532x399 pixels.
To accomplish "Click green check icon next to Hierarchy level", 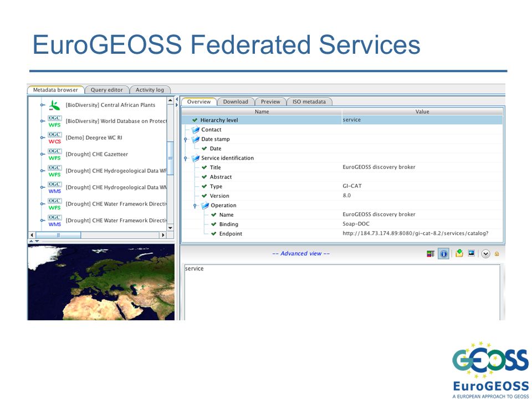I will [195, 120].
